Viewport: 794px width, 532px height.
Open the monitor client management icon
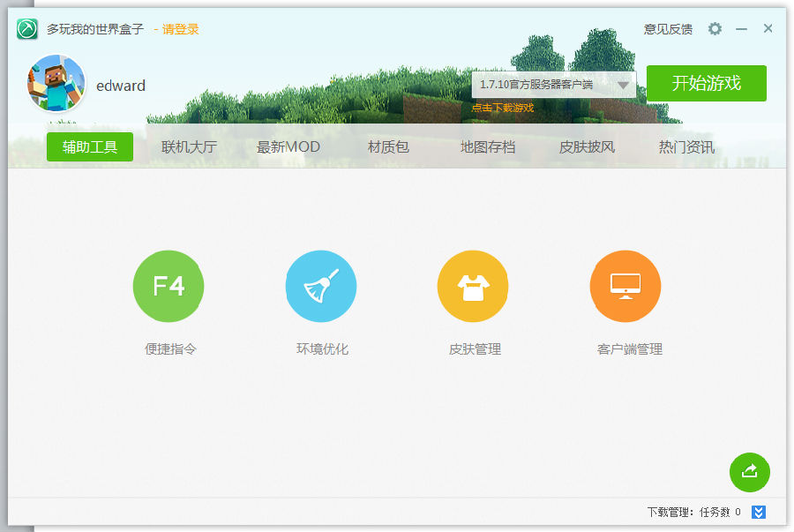[x=625, y=286]
